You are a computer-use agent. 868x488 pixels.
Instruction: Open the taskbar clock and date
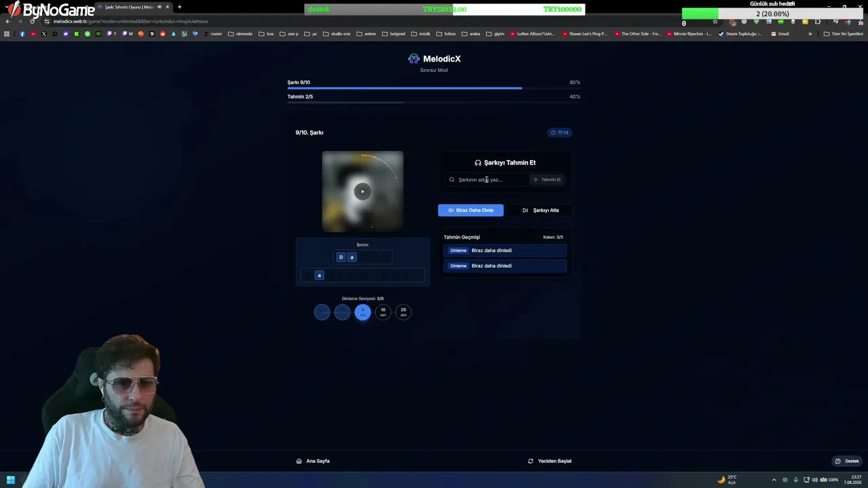click(x=852, y=480)
